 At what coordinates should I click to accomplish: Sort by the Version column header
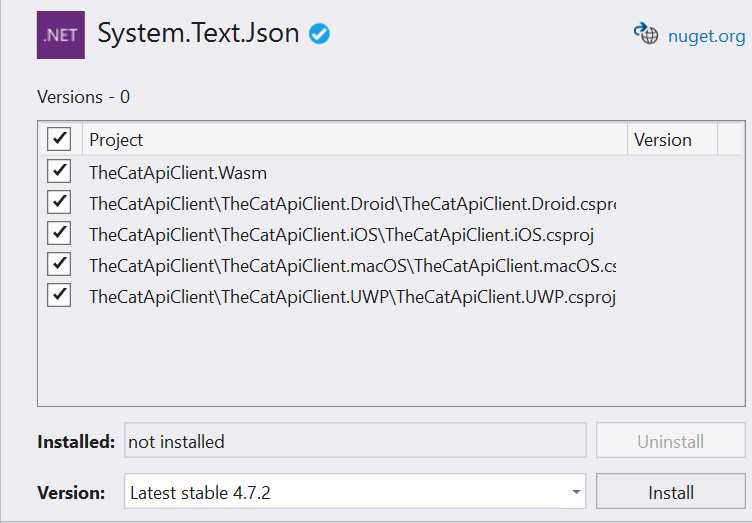[x=672, y=139]
